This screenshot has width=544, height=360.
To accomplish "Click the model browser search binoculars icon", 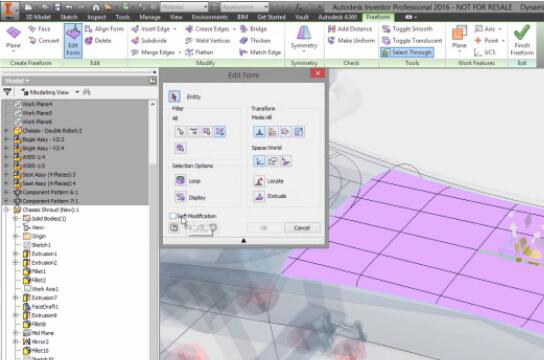I will 87,92.
